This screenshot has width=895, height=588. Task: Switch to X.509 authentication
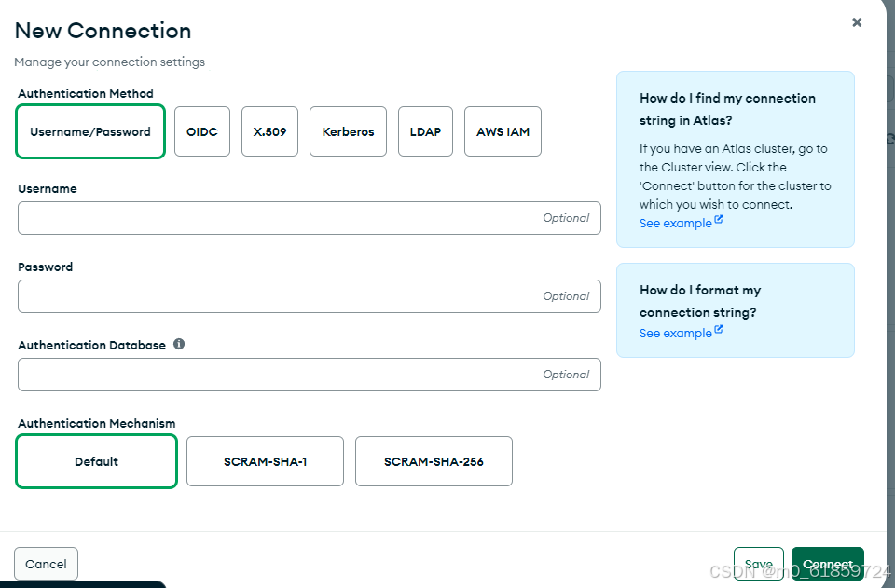[x=269, y=131]
